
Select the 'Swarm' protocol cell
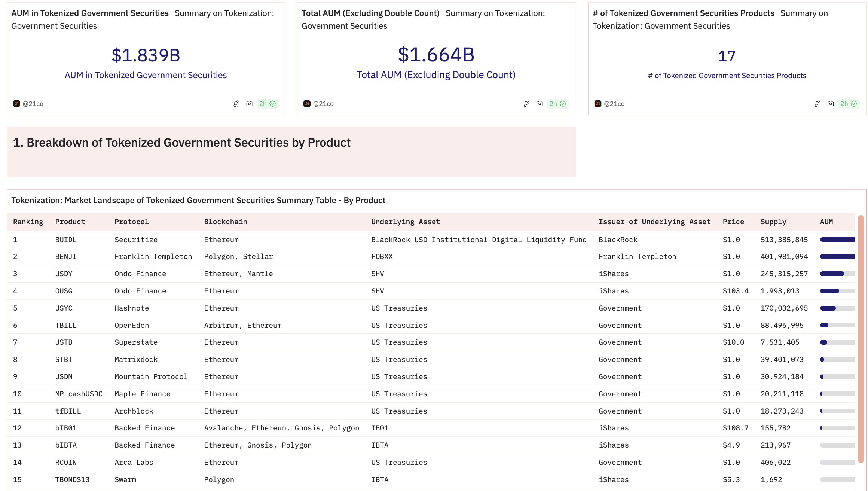[x=125, y=479]
